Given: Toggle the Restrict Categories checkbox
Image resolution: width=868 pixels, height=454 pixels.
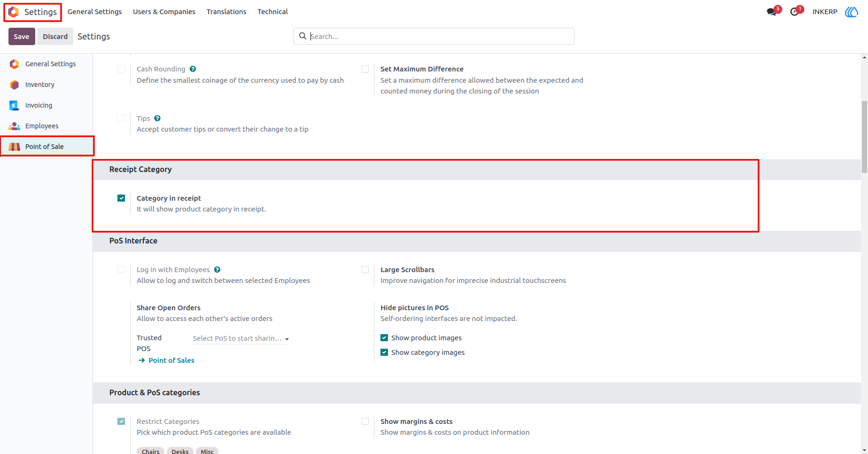Looking at the screenshot, I should 121,422.
